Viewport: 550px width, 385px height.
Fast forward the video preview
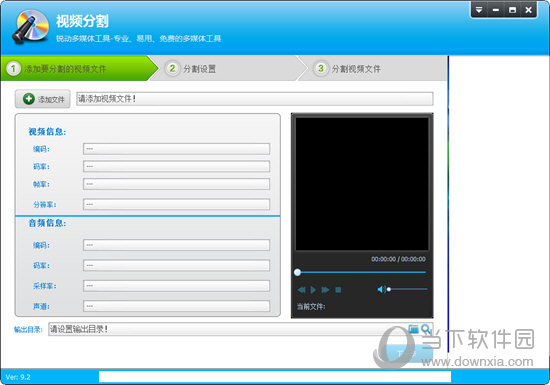pyautogui.click(x=325, y=290)
